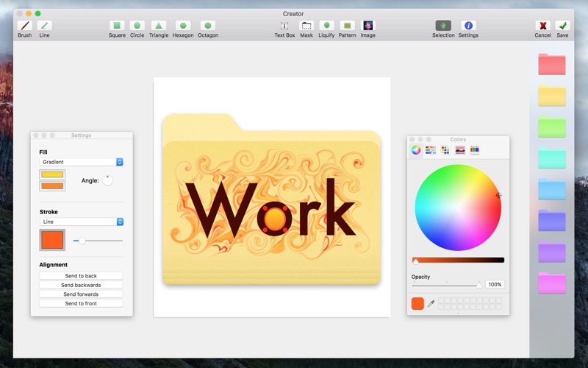
Task: Choose the Square shape tool
Action: click(117, 29)
